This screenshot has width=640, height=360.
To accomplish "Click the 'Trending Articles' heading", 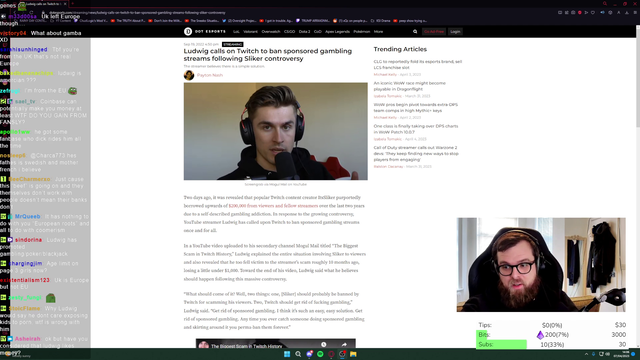I will pos(400,49).
